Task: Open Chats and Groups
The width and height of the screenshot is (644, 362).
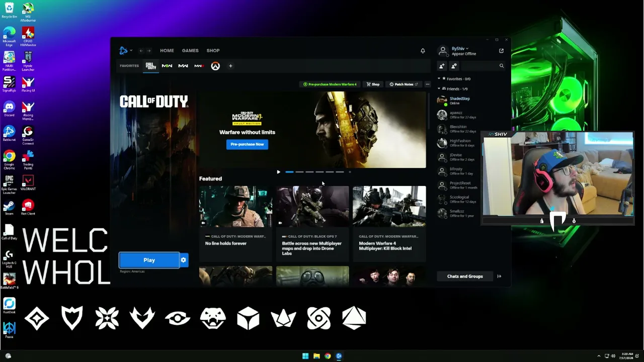Action: point(465,276)
